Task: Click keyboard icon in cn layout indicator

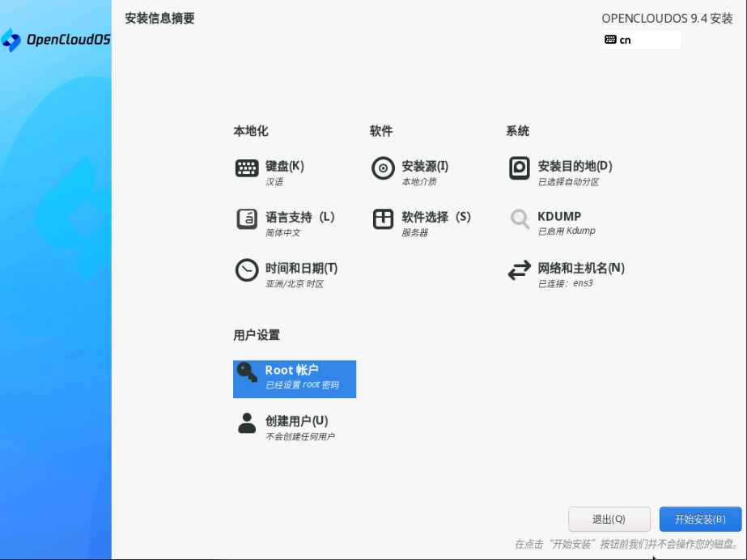Action: coord(610,40)
